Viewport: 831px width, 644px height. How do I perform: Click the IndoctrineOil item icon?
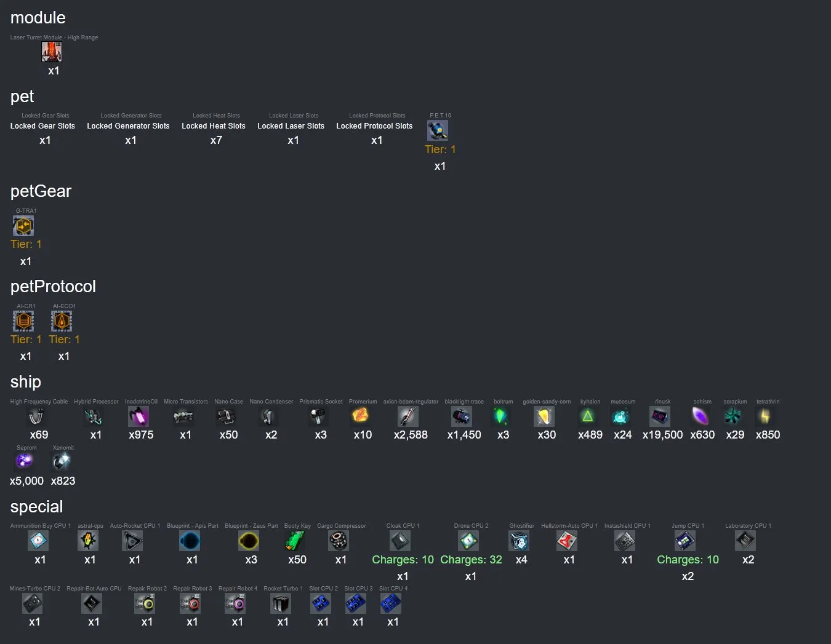pyautogui.click(x=138, y=416)
